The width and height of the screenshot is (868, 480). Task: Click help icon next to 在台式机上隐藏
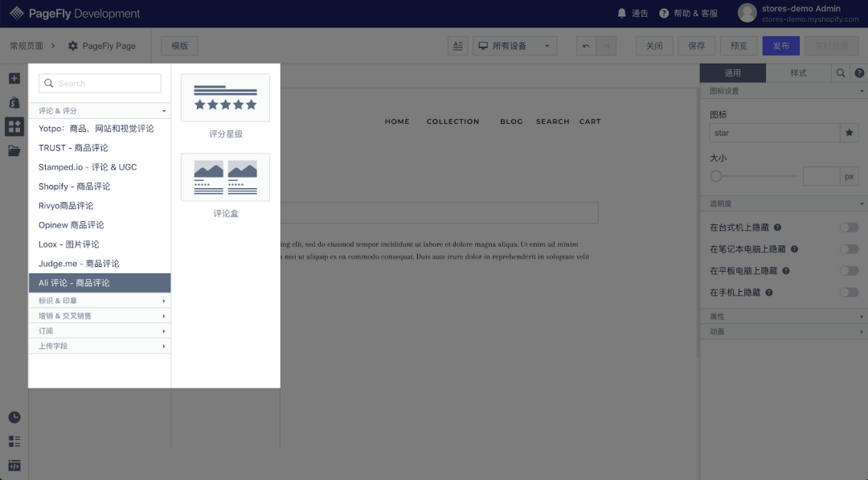point(777,228)
